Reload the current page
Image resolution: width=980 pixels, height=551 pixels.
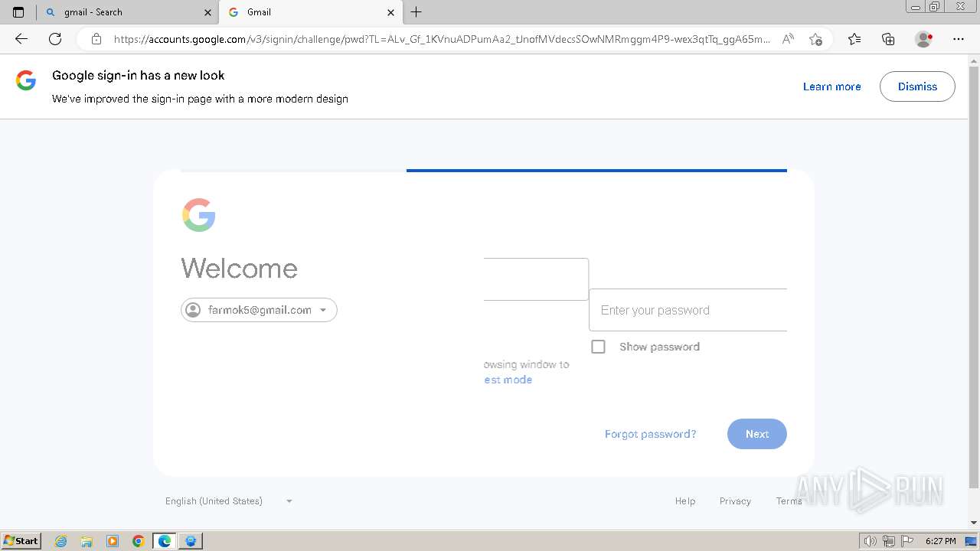point(55,39)
